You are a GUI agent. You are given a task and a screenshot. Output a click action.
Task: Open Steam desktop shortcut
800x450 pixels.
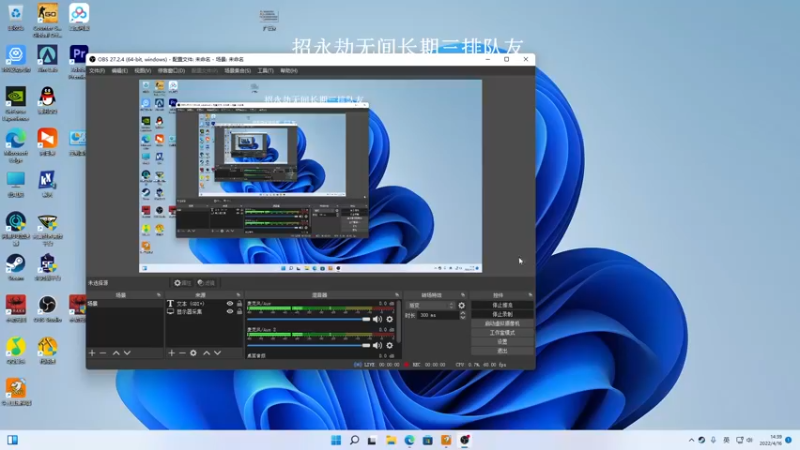[x=16, y=267]
